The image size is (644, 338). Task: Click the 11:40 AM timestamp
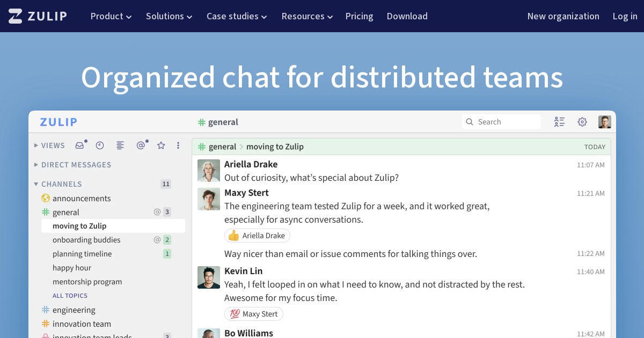coord(591,271)
